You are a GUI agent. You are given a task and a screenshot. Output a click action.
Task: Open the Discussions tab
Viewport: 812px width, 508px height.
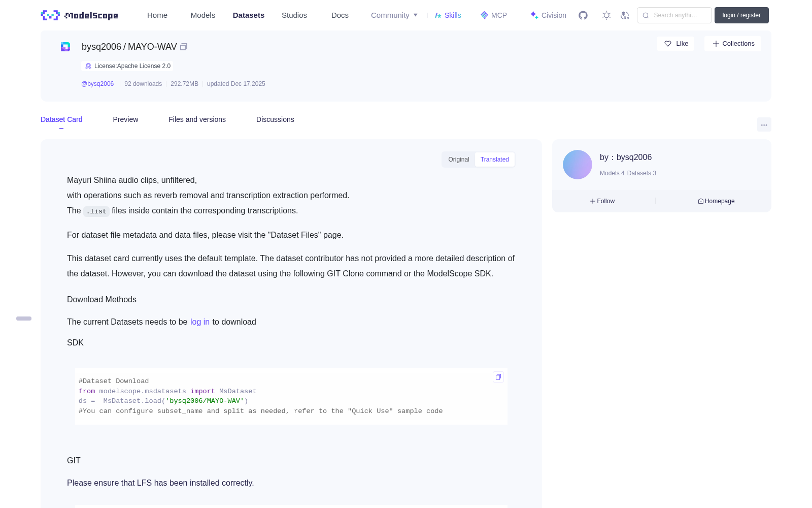pos(275,119)
